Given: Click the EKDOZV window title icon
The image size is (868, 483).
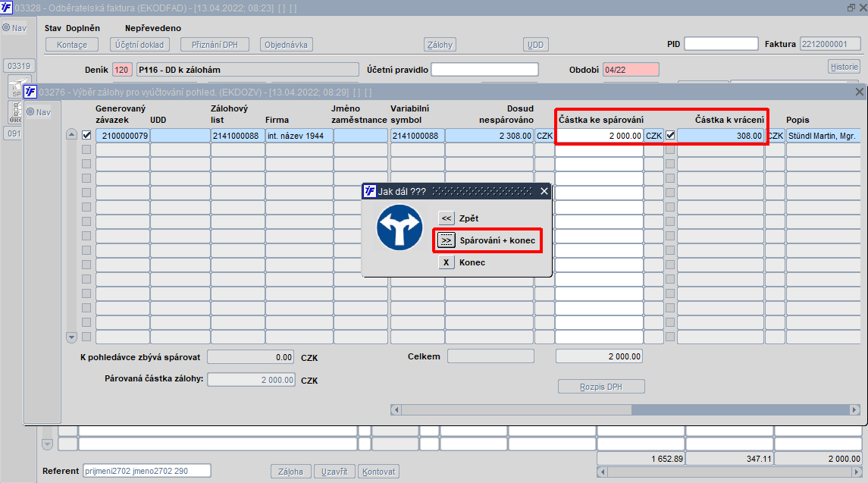Looking at the screenshot, I should [x=30, y=92].
